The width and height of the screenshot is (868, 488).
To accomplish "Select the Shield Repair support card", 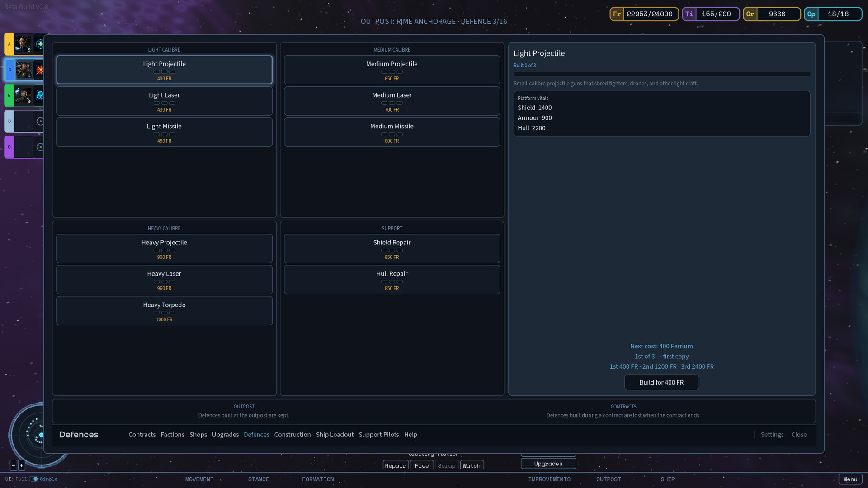I will point(392,249).
